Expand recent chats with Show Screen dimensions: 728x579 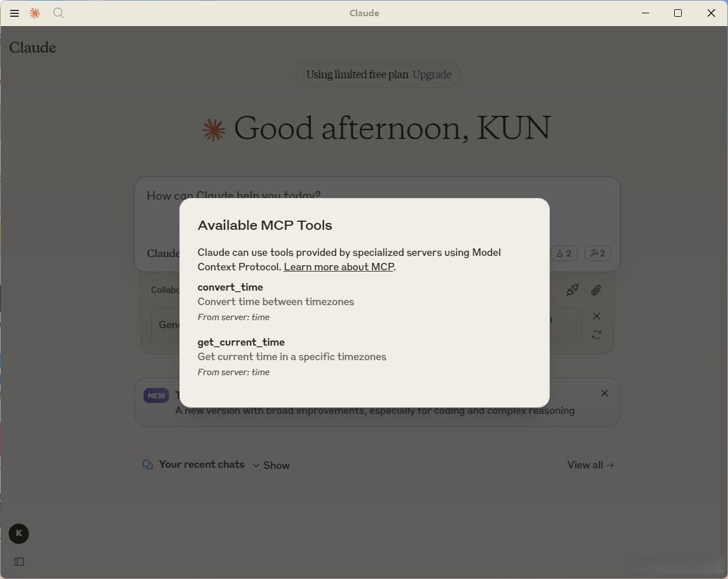271,465
